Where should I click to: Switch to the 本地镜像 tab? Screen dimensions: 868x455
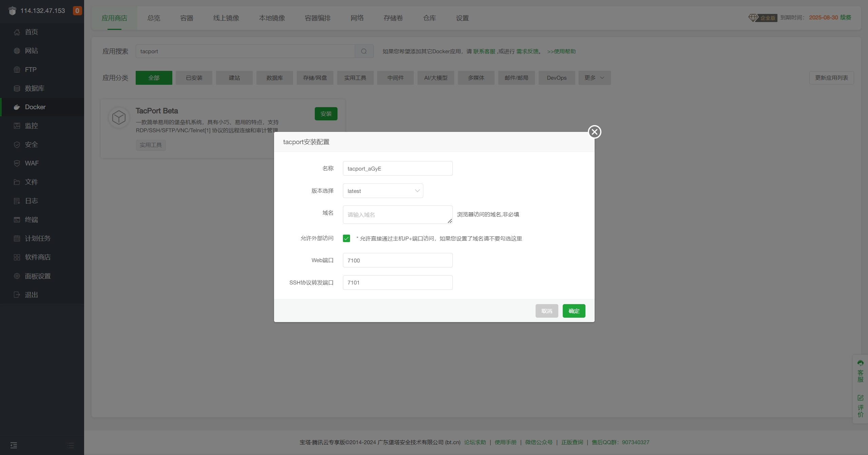point(272,18)
